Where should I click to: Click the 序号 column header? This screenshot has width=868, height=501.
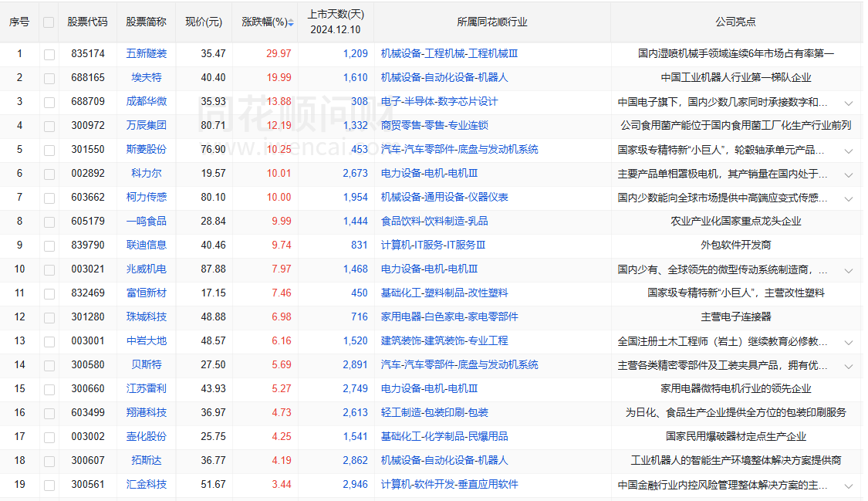(19, 22)
